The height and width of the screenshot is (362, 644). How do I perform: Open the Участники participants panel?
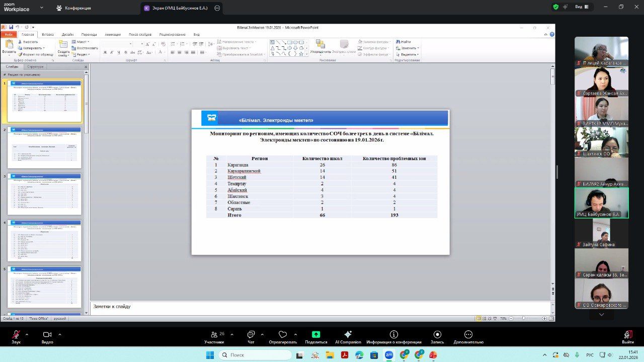pyautogui.click(x=214, y=335)
